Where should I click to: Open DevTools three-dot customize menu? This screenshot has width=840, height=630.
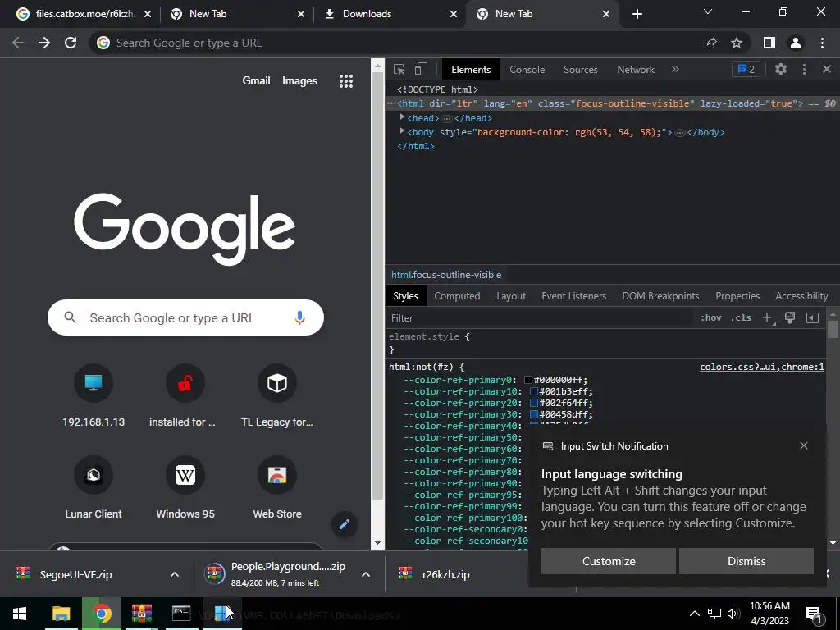[x=804, y=69]
